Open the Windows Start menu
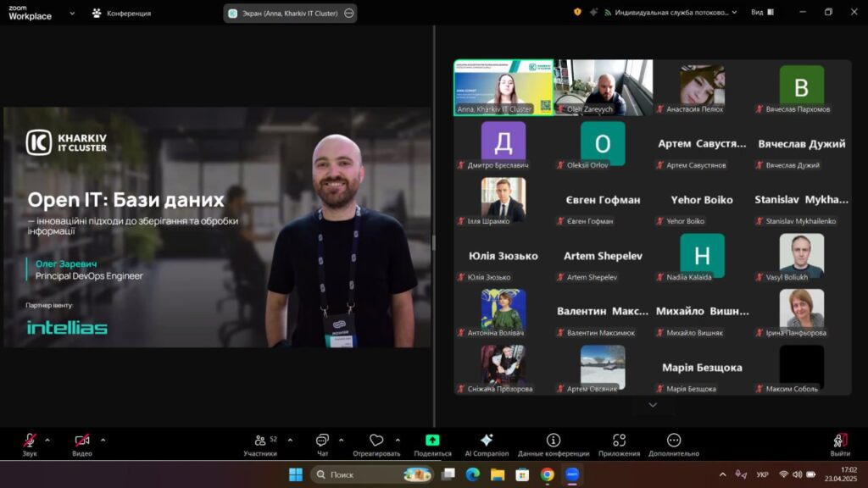The image size is (868, 488). (296, 474)
